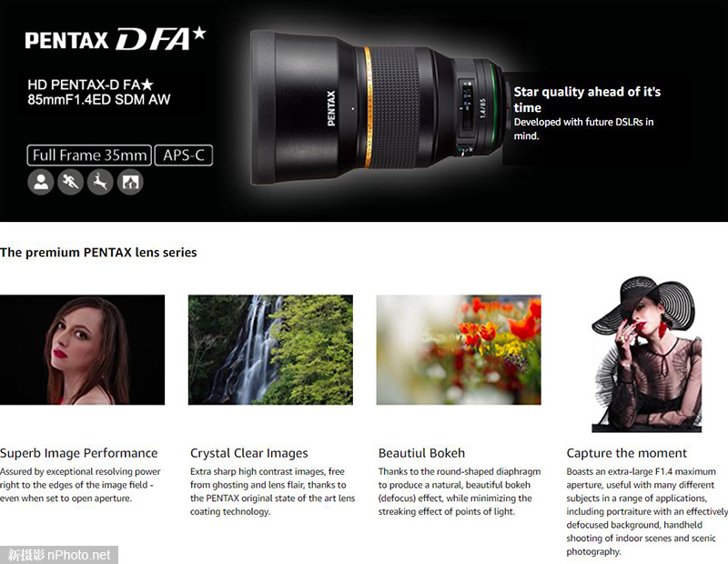Select 'Crystal Clear Images' heading
This screenshot has width=728, height=564.
(x=248, y=453)
